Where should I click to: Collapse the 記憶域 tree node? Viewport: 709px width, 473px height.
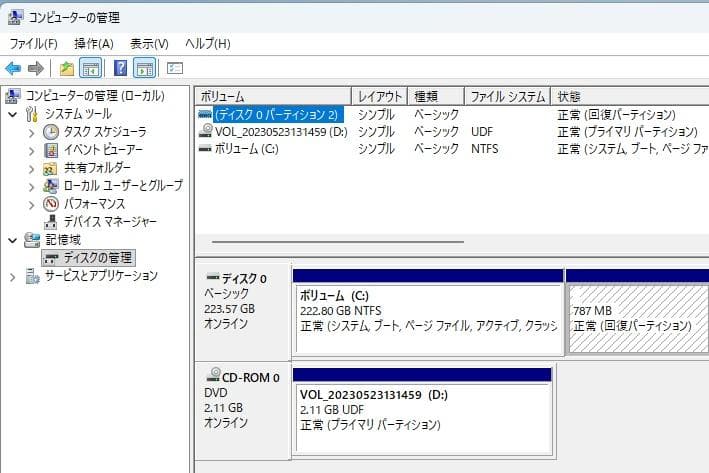(x=13, y=240)
